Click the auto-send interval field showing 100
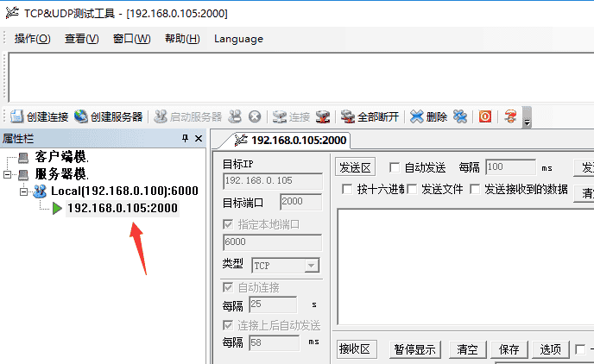Viewport: 594px width, 364px height. 510,167
